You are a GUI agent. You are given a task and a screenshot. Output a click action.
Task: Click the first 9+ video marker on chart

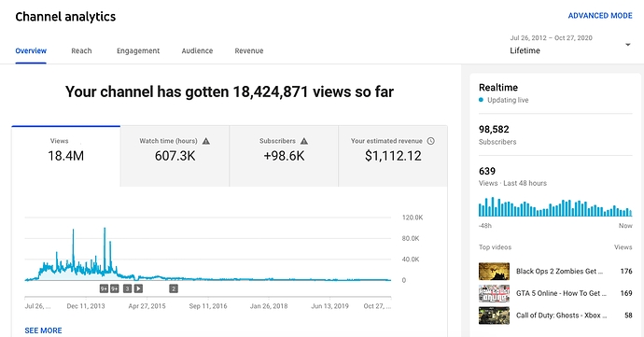pyautogui.click(x=104, y=288)
